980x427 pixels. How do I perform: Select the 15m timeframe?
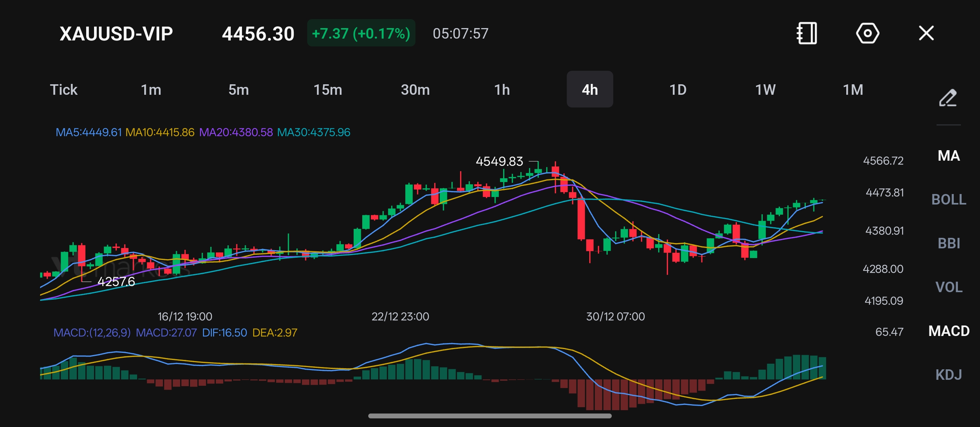pyautogui.click(x=327, y=90)
